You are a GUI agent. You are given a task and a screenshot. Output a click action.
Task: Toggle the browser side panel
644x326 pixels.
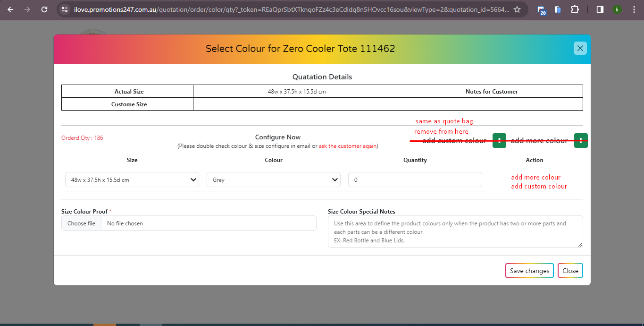pos(600,9)
